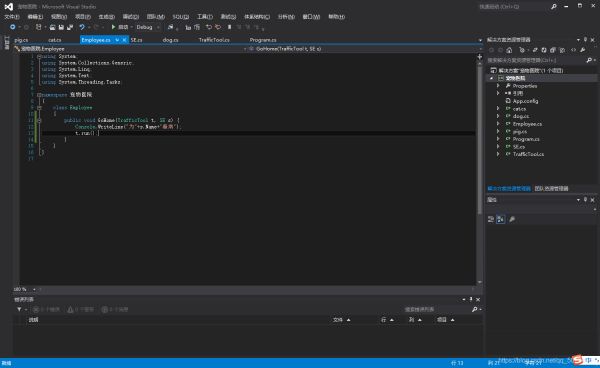Switch to Team Explorer tab below solution tree
Image resolution: width=600 pixels, height=368 pixels.
click(x=551, y=188)
